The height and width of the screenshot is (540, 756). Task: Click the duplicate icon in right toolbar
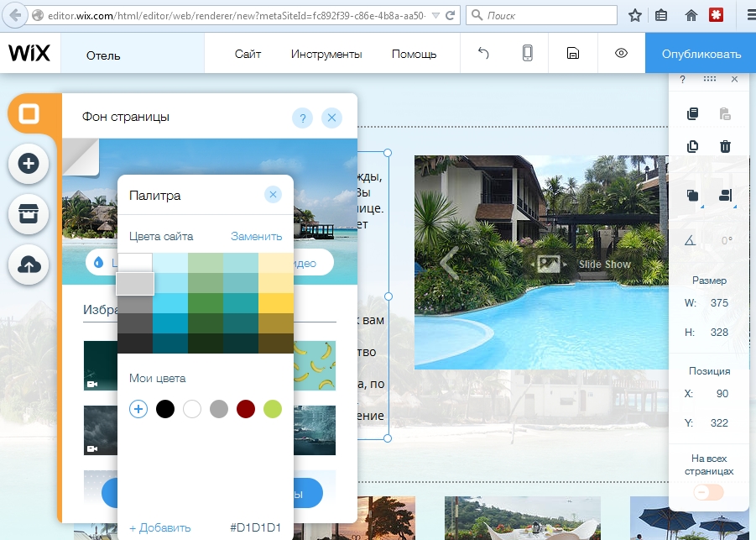pyautogui.click(x=692, y=146)
